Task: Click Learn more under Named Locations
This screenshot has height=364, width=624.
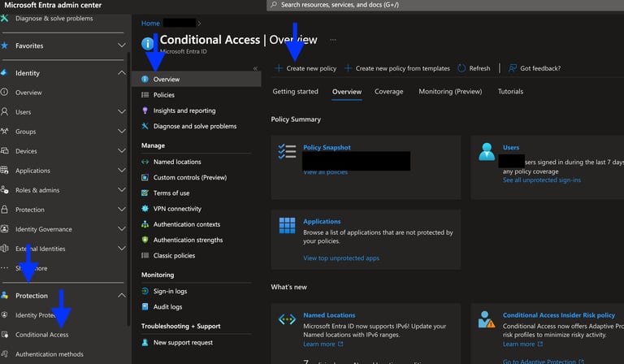Action: (323, 344)
